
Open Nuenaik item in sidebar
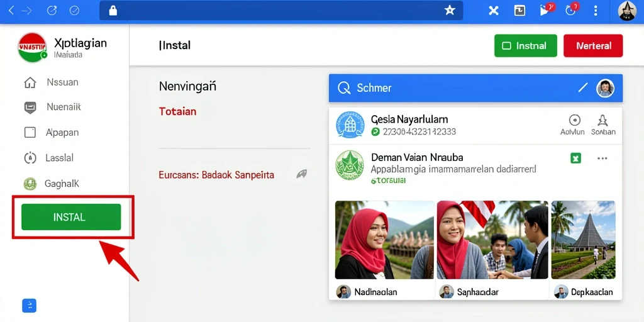tap(53, 108)
